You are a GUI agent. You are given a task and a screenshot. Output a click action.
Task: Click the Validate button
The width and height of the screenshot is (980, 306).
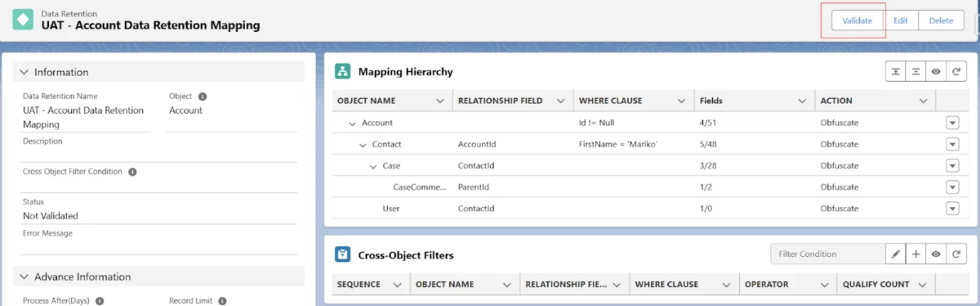point(857,21)
